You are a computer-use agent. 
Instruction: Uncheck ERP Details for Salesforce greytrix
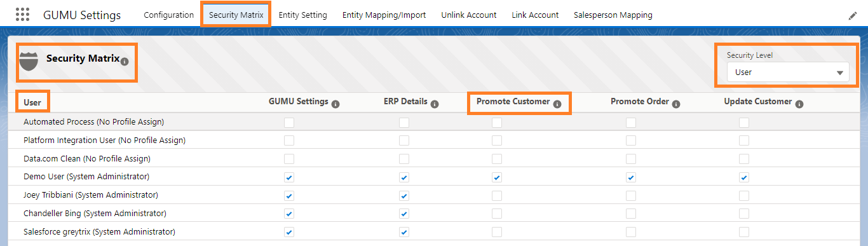coord(404,233)
